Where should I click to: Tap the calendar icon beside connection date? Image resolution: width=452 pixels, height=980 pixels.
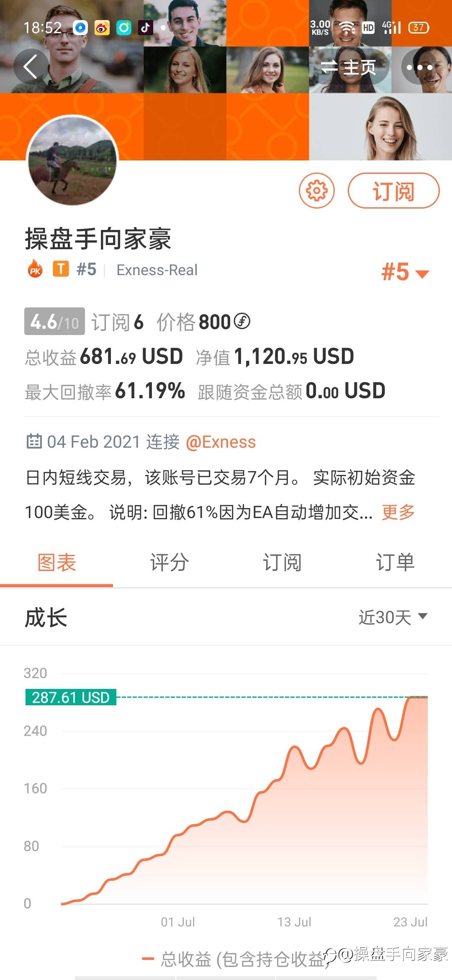pos(34,441)
